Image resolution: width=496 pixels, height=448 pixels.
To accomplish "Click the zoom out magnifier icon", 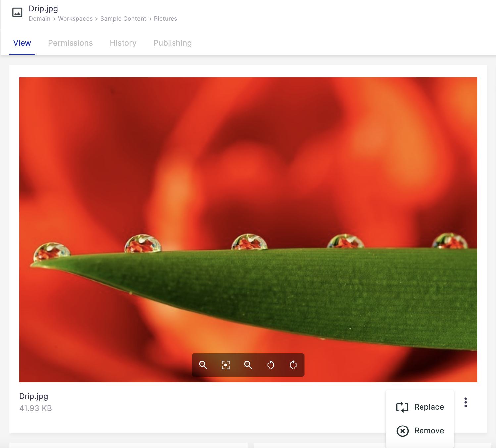I will click(203, 365).
